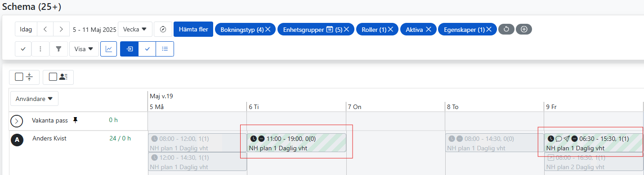Open the Visa dropdown menu

pos(84,49)
